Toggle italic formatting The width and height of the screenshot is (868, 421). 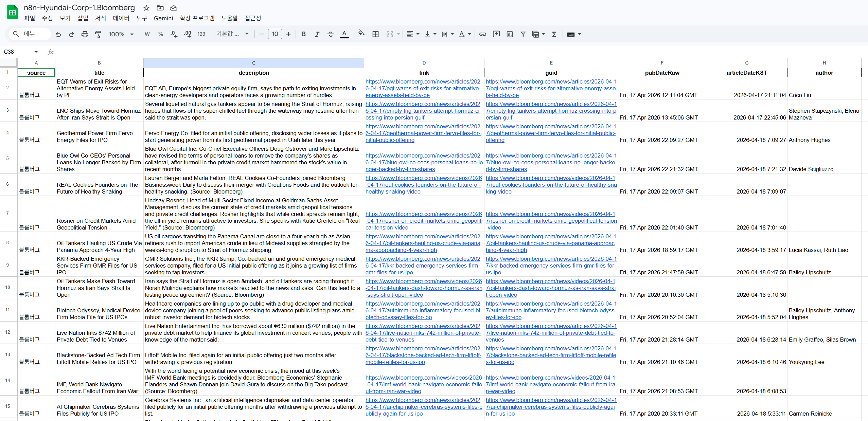317,34
